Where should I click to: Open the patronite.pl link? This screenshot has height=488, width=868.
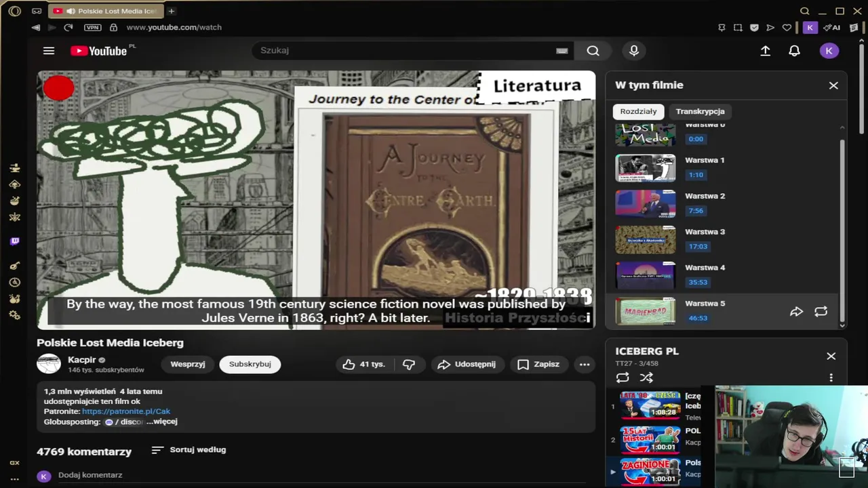[126, 411]
